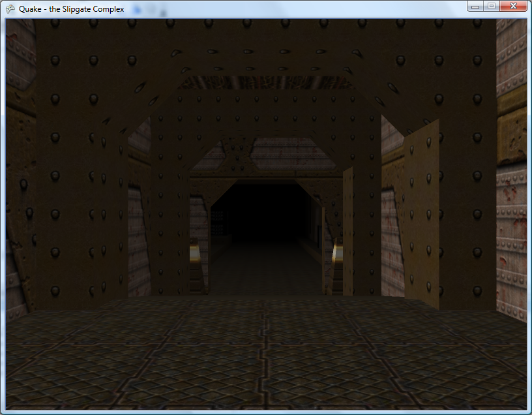Click the stone wall panel behind right door

392,235
